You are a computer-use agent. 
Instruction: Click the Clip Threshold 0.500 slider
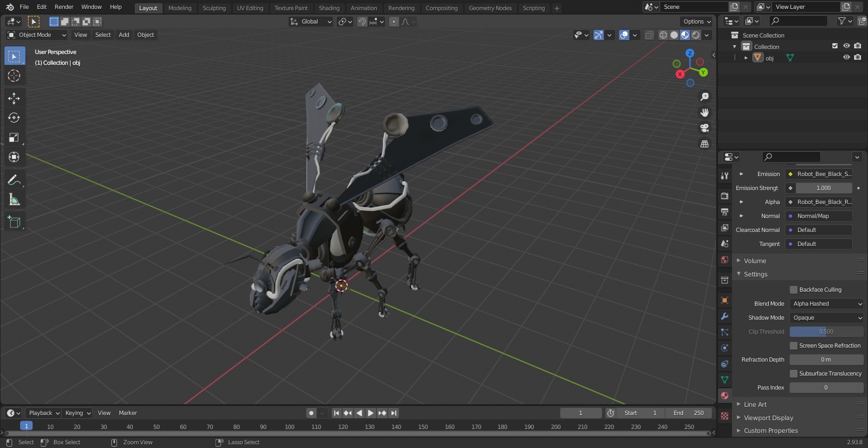827,332
